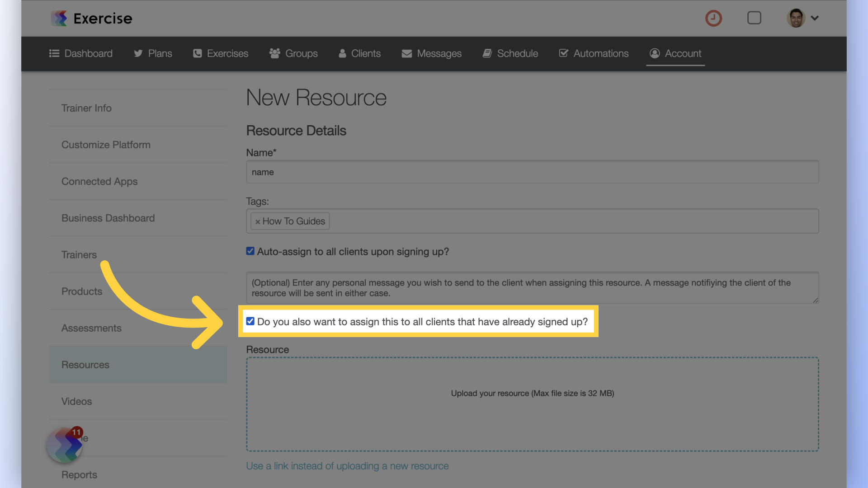Image resolution: width=868 pixels, height=488 pixels.
Task: Open the Schedule section via the book icon
Action: pyautogui.click(x=487, y=53)
